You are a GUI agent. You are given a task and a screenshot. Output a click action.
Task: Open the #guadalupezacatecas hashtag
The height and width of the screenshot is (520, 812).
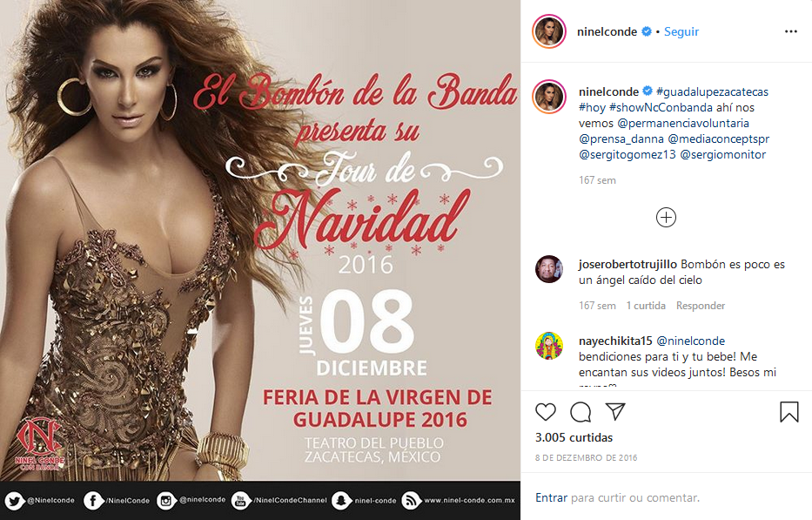(x=712, y=91)
